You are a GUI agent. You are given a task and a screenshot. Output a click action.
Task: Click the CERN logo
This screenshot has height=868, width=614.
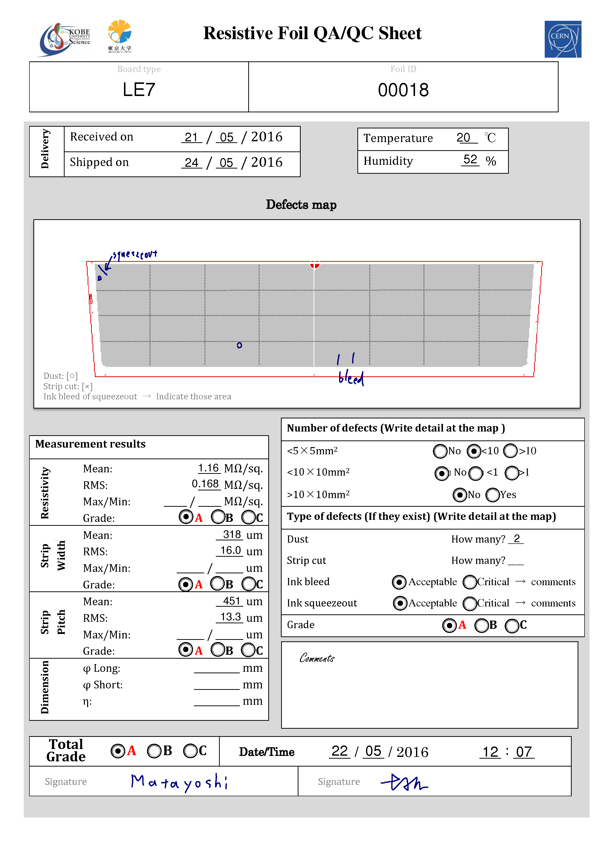point(563,39)
